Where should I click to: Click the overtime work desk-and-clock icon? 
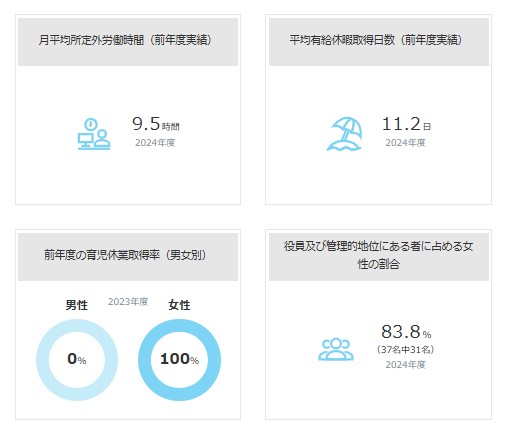point(94,134)
